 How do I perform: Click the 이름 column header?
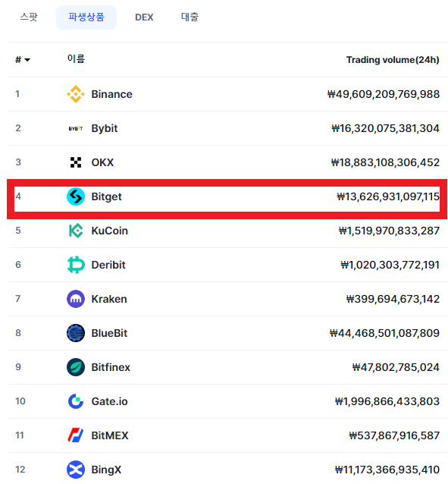(x=76, y=58)
